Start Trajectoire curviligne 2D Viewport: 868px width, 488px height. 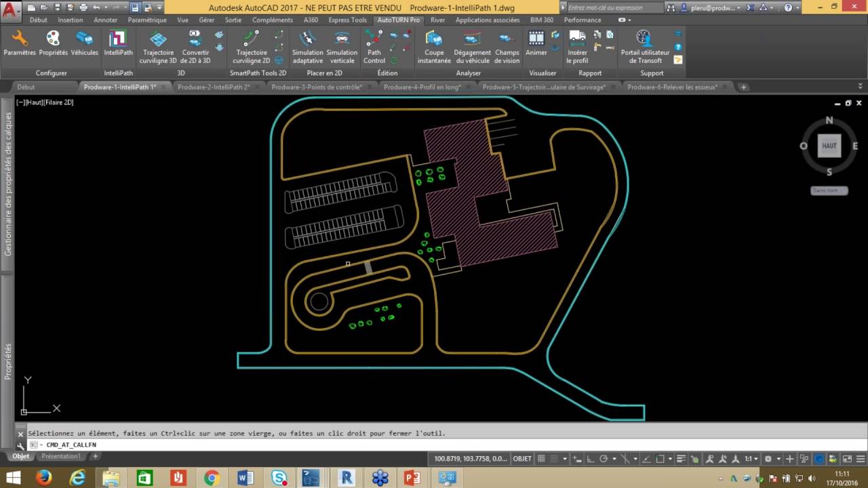pyautogui.click(x=251, y=47)
